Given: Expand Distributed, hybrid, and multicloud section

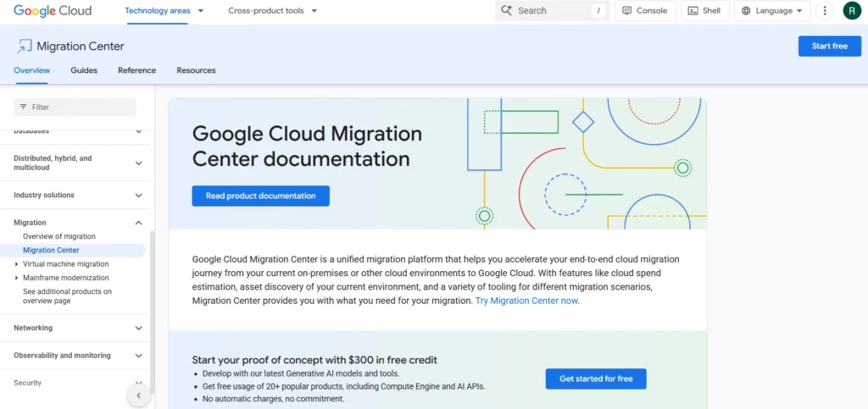Looking at the screenshot, I should [x=139, y=163].
